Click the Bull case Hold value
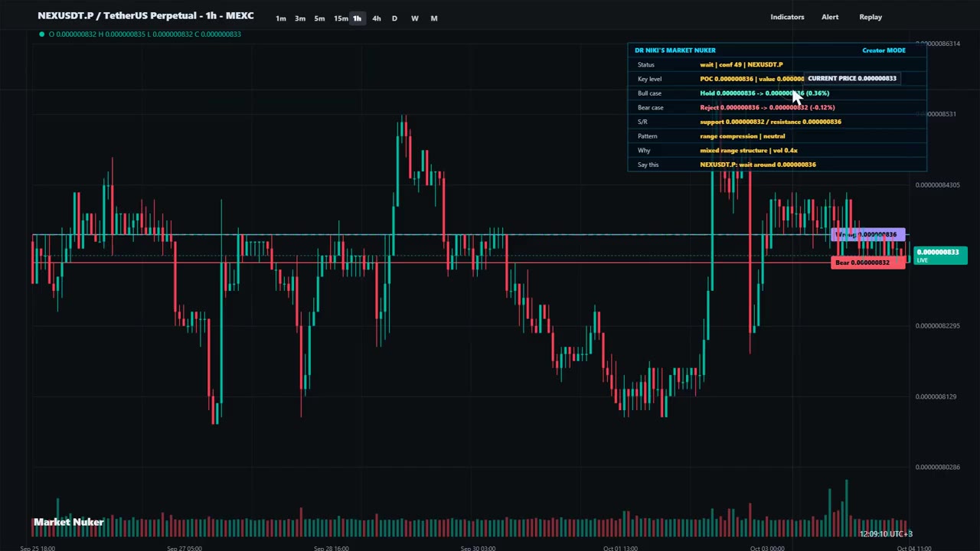 (764, 93)
